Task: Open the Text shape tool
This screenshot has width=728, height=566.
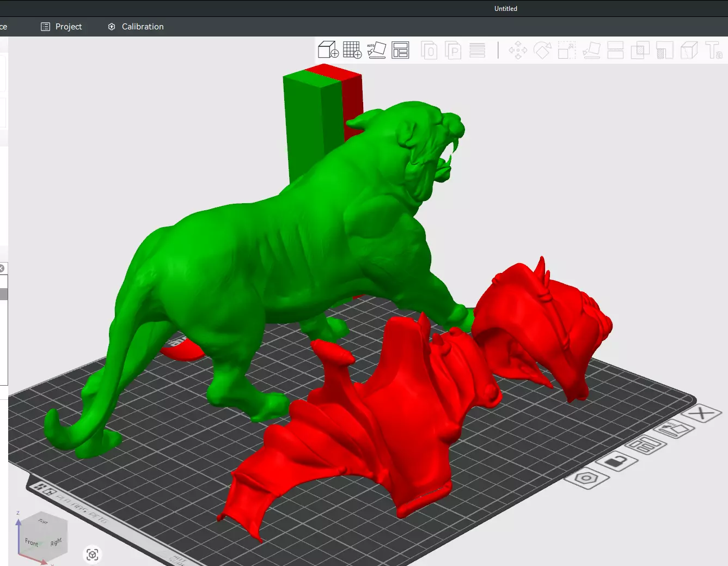Action: pos(714,50)
